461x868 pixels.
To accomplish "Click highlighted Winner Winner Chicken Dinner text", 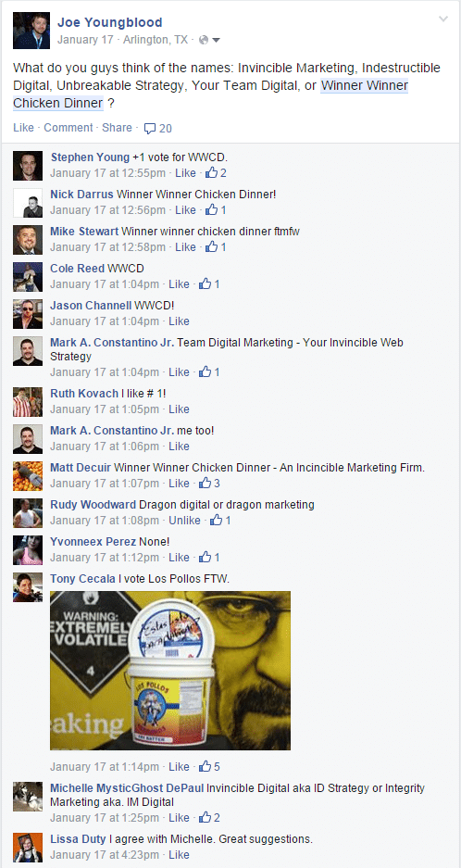I will tap(210, 94).
